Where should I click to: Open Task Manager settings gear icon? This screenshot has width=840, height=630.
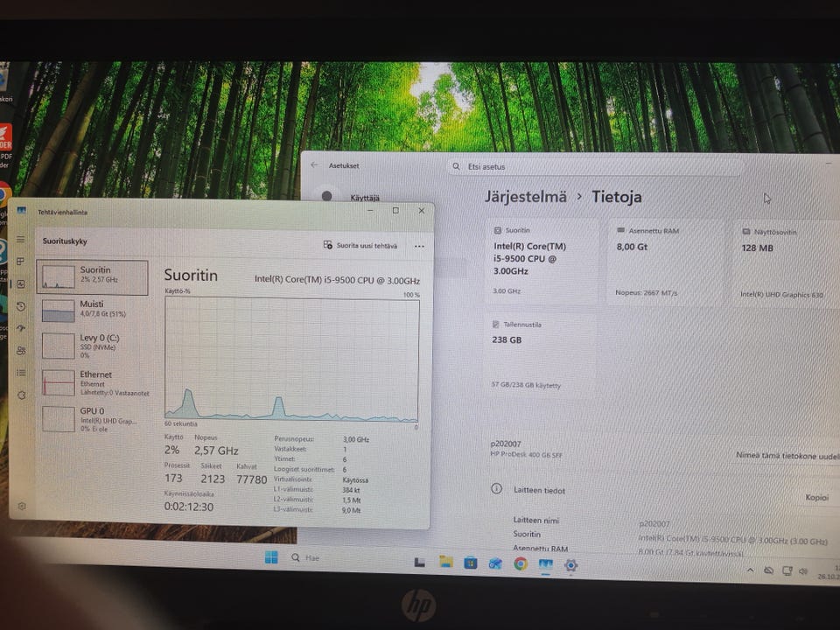pyautogui.click(x=22, y=507)
